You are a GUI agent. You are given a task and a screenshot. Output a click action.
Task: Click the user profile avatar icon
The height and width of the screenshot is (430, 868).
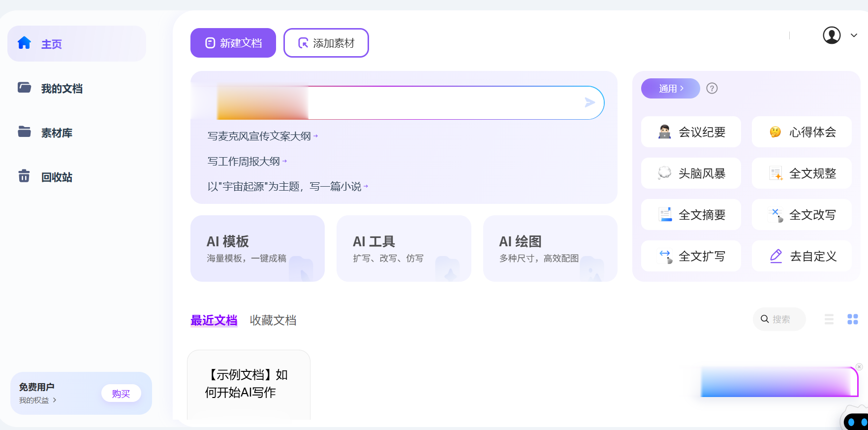tap(832, 35)
